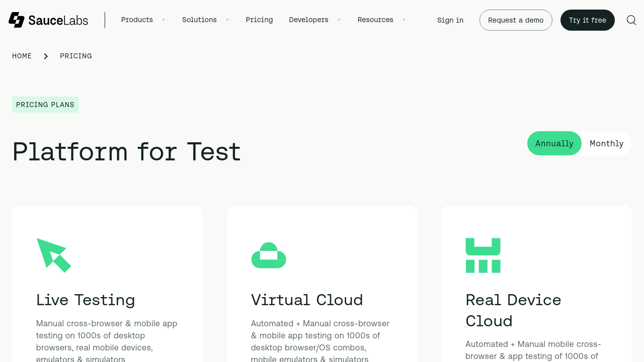Expand the Developers menu
644x362 pixels.
(314, 20)
